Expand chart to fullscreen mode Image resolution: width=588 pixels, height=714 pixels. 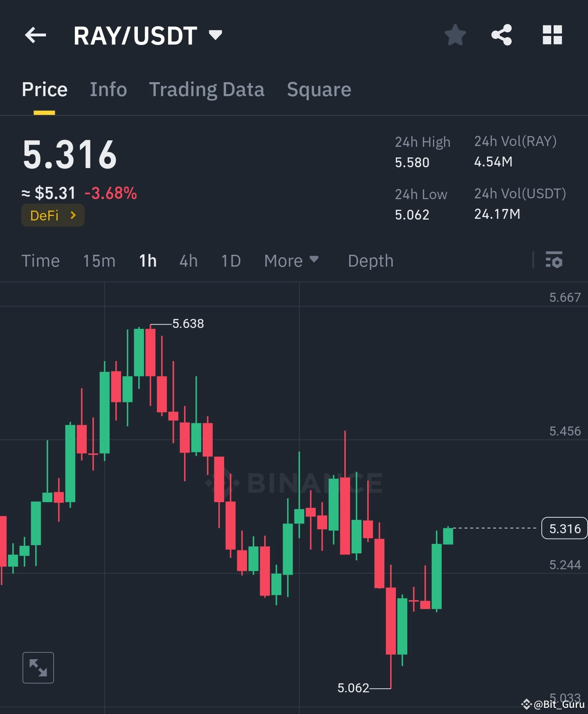click(38, 667)
